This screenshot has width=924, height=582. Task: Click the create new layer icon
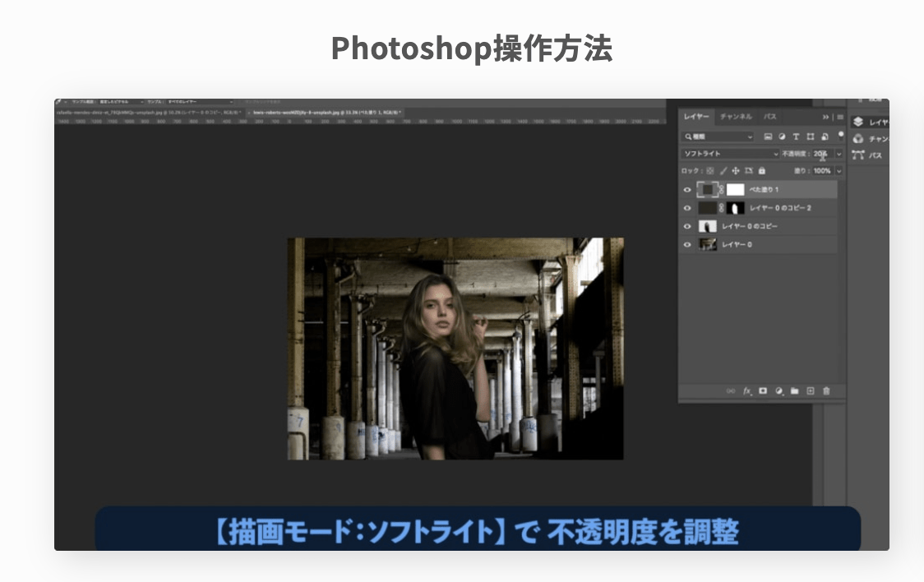click(x=811, y=391)
